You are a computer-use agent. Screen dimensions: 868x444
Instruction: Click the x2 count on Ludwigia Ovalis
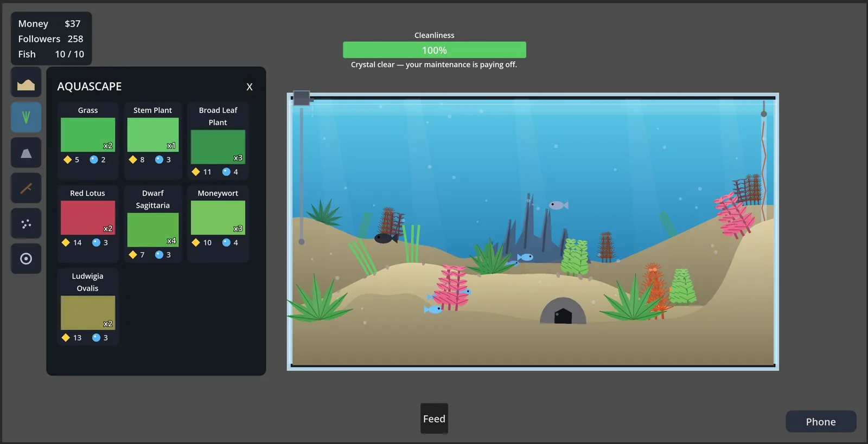point(108,324)
